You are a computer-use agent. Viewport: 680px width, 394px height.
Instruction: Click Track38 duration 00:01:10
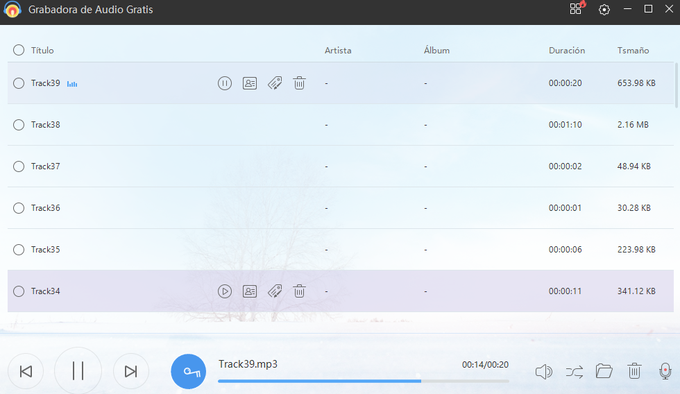[x=565, y=125]
